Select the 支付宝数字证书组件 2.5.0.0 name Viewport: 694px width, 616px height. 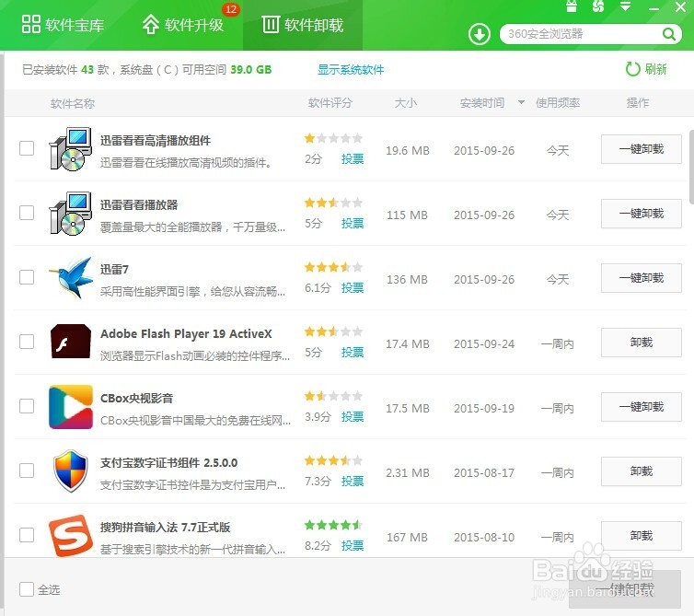click(x=168, y=463)
